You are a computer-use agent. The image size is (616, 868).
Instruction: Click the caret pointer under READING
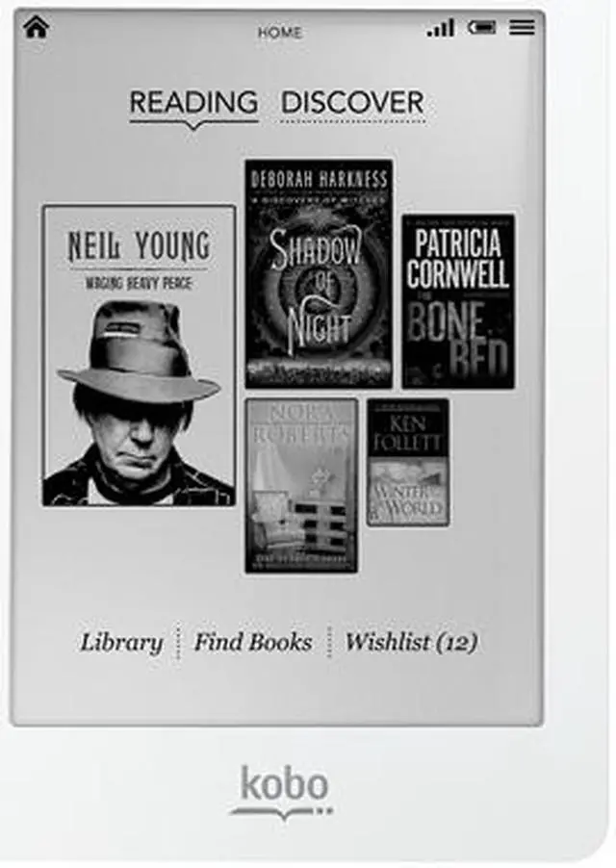pyautogui.click(x=193, y=126)
